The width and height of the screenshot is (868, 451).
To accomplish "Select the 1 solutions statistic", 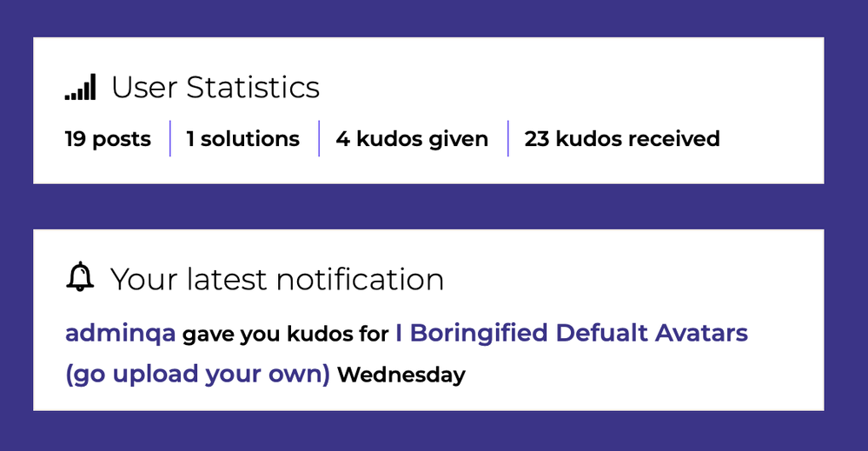I will point(243,139).
